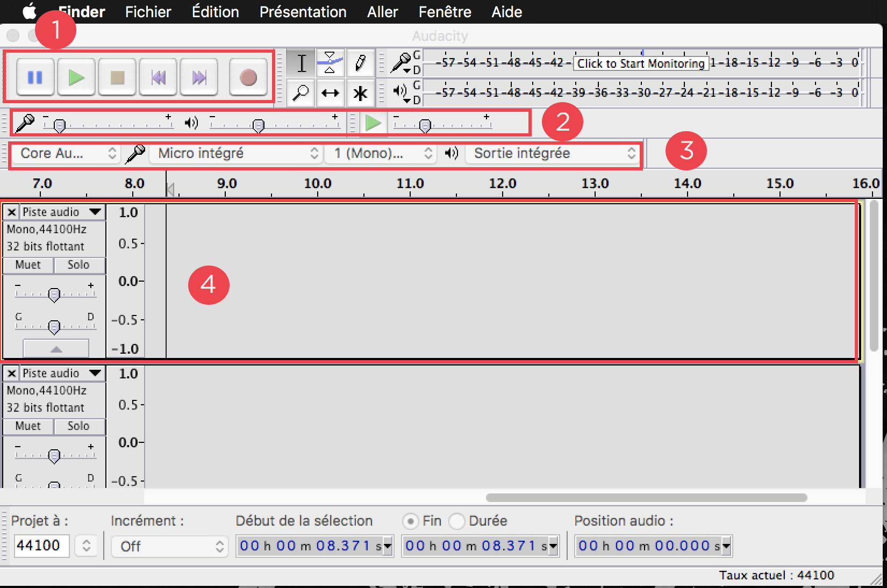Viewport: 887px width, 588px height.
Task: Toggle Muet on the first track
Action: 28,265
